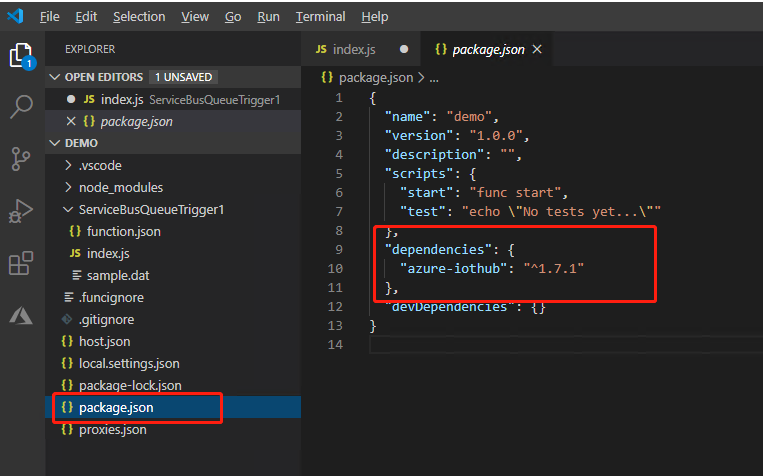Screen dimensions: 763x476
Task: Expand the .vscode folder
Action: (100, 166)
